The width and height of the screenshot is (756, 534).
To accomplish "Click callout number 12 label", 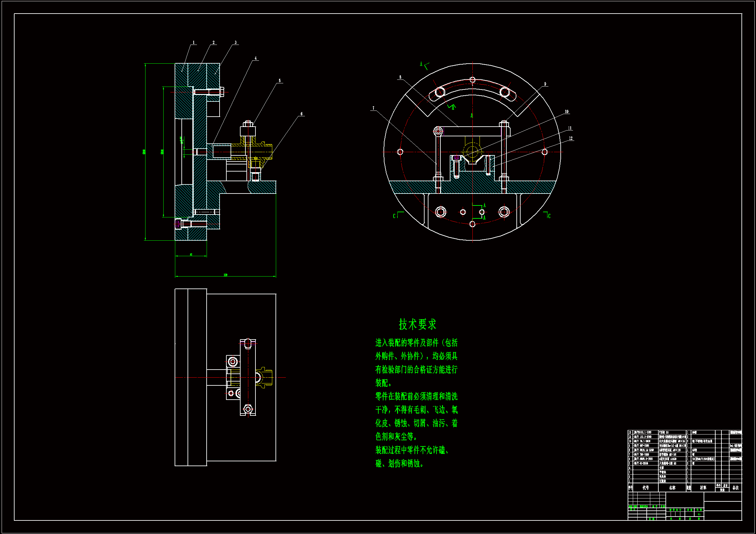I will tap(571, 138).
